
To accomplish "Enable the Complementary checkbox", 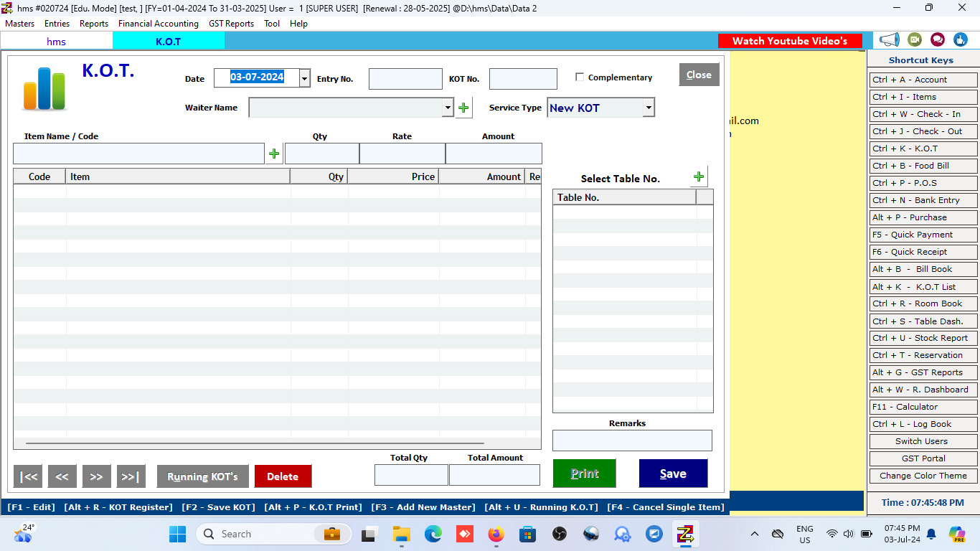I will 580,77.
